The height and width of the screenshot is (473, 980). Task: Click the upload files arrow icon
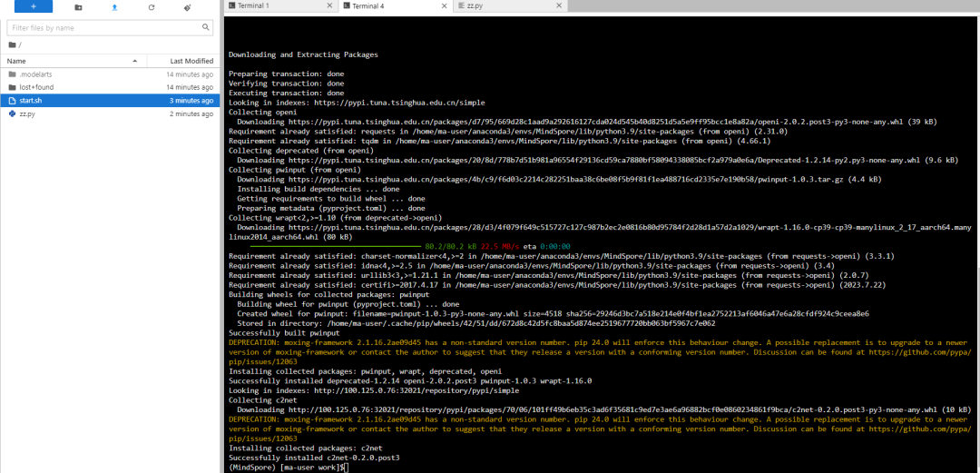pos(114,7)
